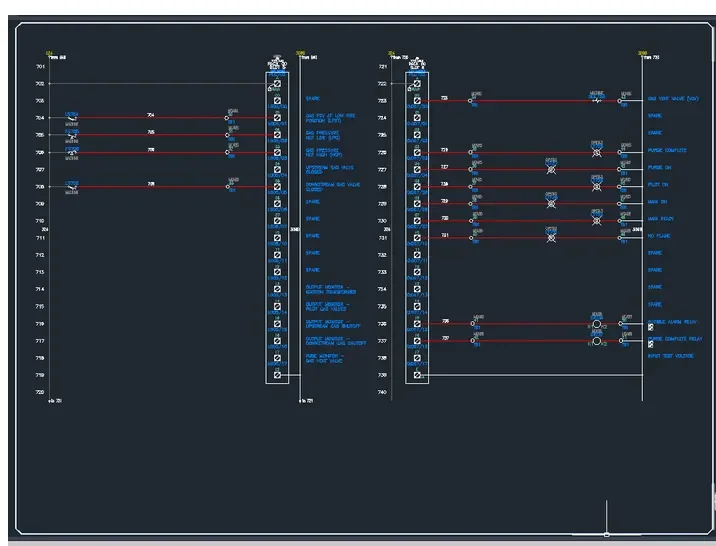The width and height of the screenshot is (716, 546).
Task: Click line reference number 701
Action: (40, 67)
